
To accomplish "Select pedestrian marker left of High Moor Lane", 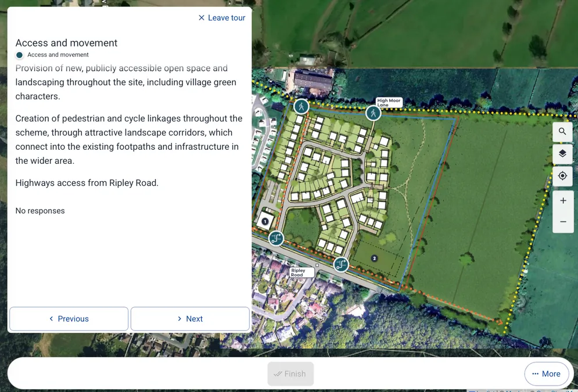I will point(301,107).
